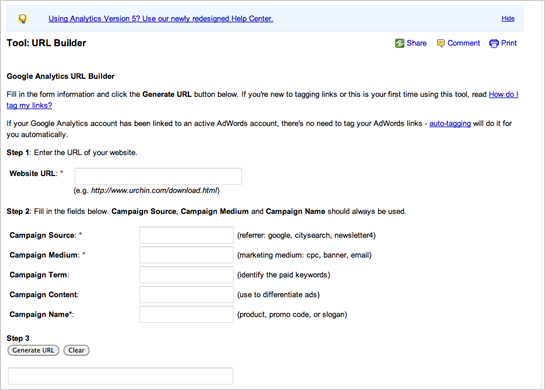Screen dimensions: 545x390
Task: Click the Campaign Medium text box
Action: [186, 255]
